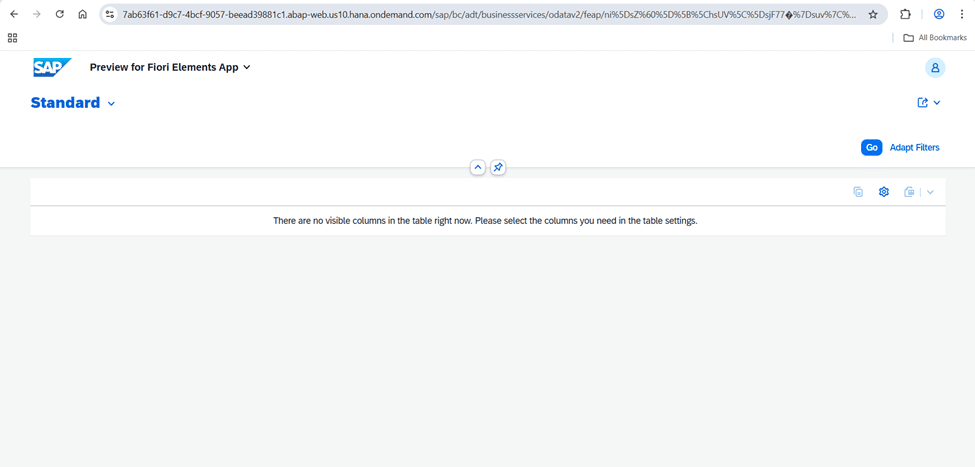Viewport: 975px width, 467px height.
Task: Click the browser home button
Action: click(83, 15)
